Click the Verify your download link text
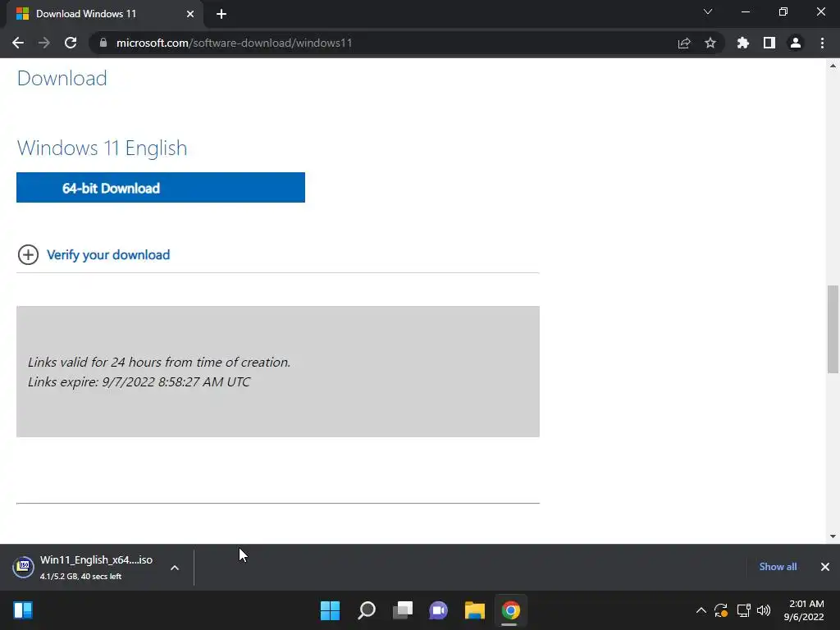 click(x=108, y=255)
